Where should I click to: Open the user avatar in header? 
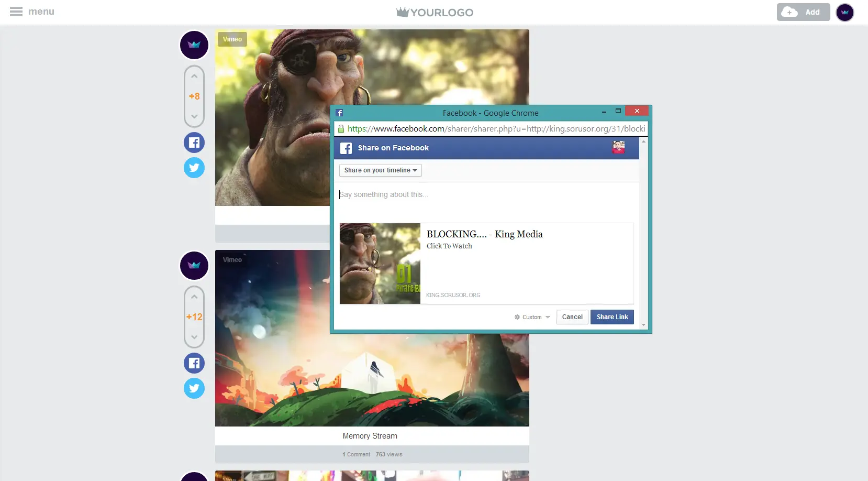pos(845,12)
